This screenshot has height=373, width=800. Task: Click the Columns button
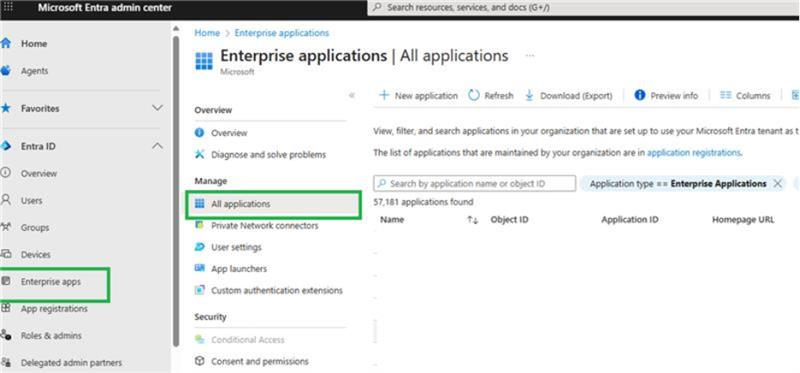click(x=745, y=95)
